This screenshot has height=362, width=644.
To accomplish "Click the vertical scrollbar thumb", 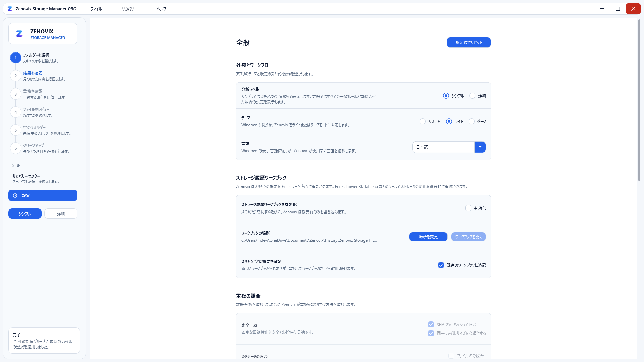I will pos(639,101).
